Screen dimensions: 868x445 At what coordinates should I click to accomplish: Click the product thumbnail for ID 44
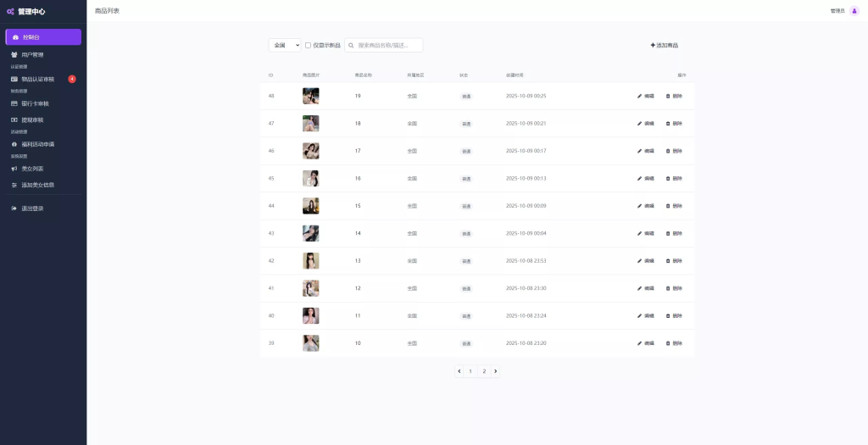click(x=310, y=206)
